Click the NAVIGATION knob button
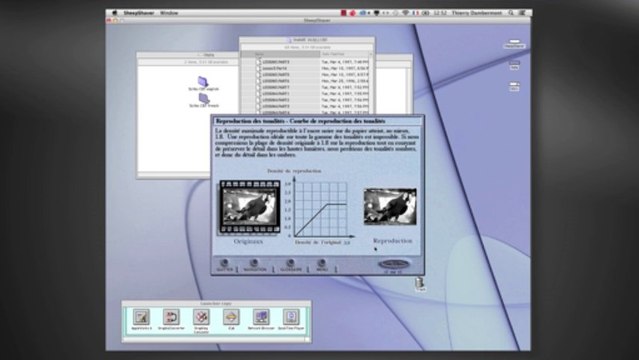Screen dimensions: 639x360 254,263
